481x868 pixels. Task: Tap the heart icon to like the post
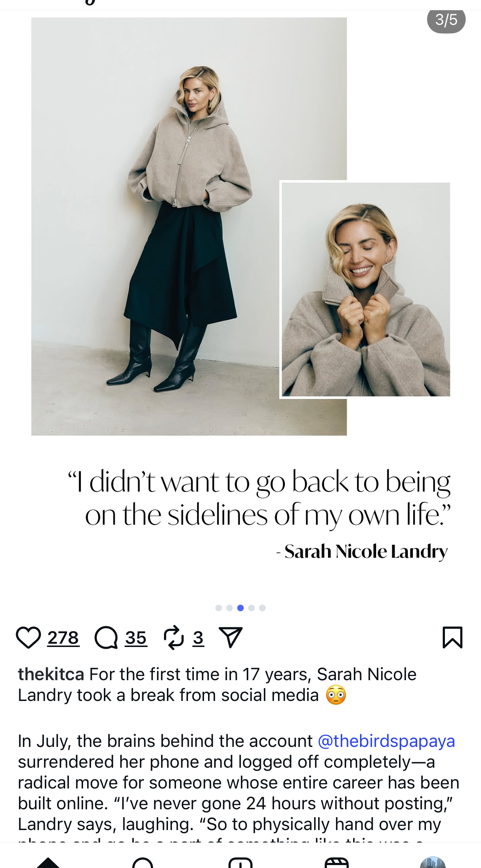[28, 638]
